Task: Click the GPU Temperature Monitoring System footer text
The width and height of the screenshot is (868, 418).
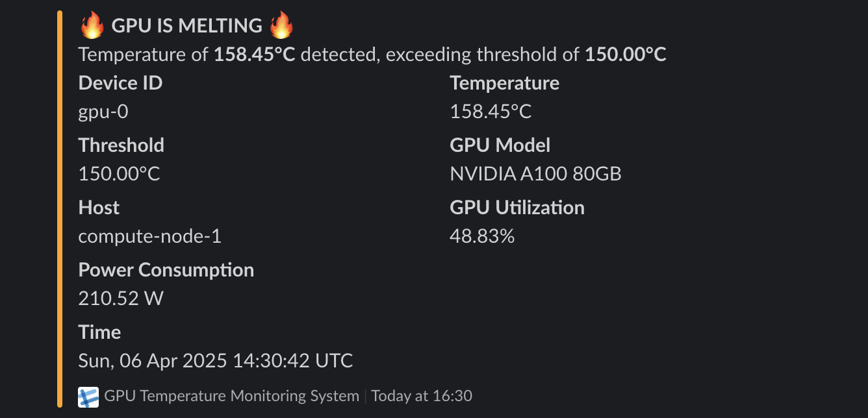Action: 231,396
